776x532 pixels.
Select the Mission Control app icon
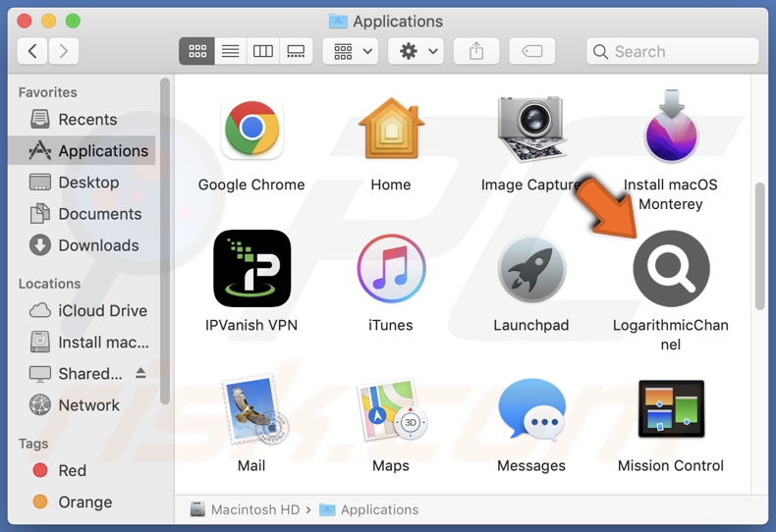[x=671, y=409]
